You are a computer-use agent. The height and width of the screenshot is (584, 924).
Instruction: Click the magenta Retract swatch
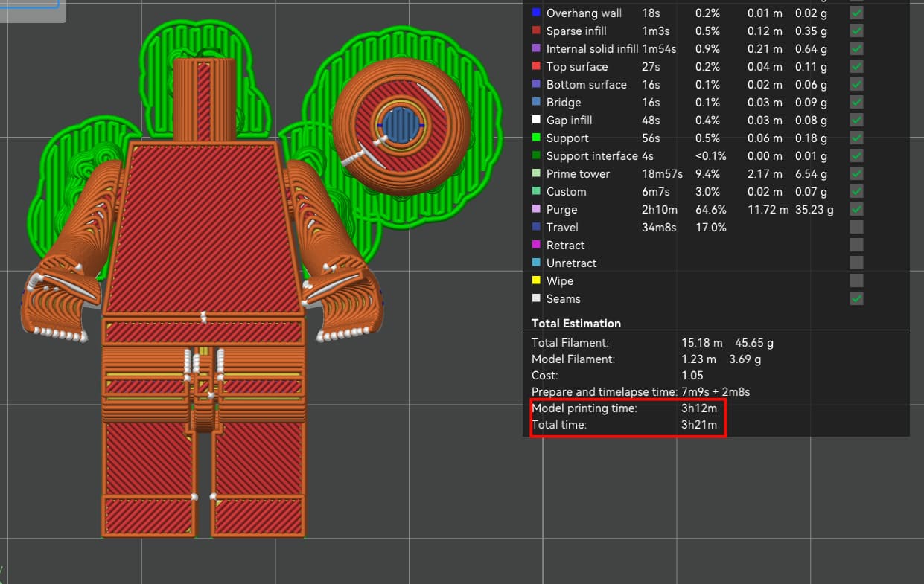click(x=536, y=245)
